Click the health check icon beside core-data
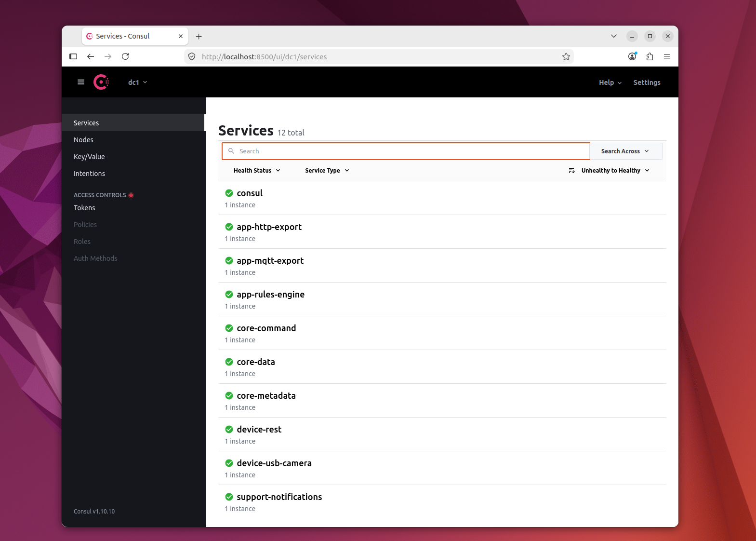756x541 pixels. 229,362
